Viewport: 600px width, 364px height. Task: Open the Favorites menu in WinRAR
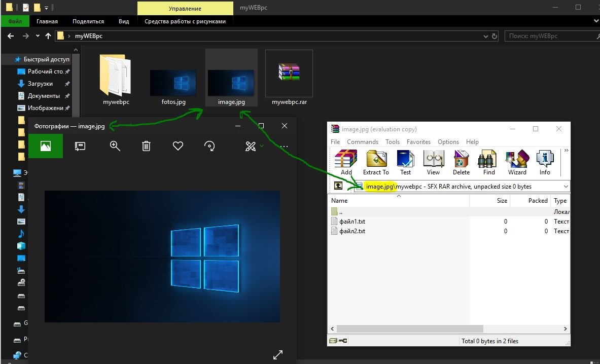click(x=418, y=142)
